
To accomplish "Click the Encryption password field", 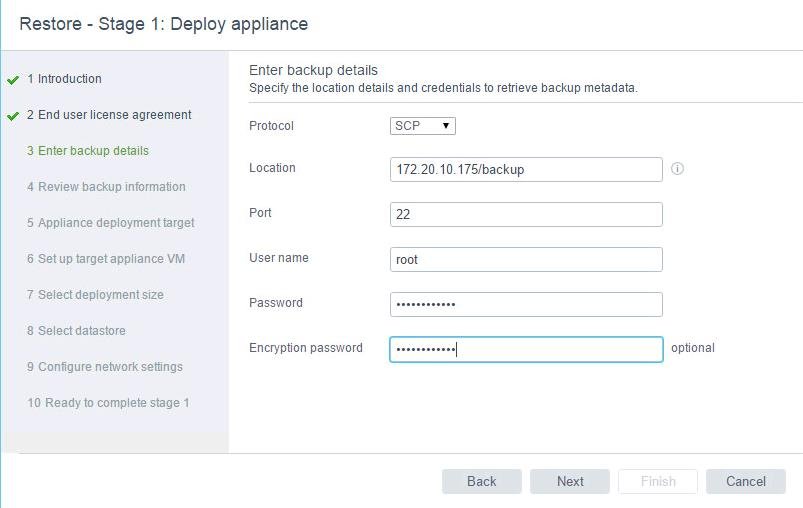I will tap(526, 349).
